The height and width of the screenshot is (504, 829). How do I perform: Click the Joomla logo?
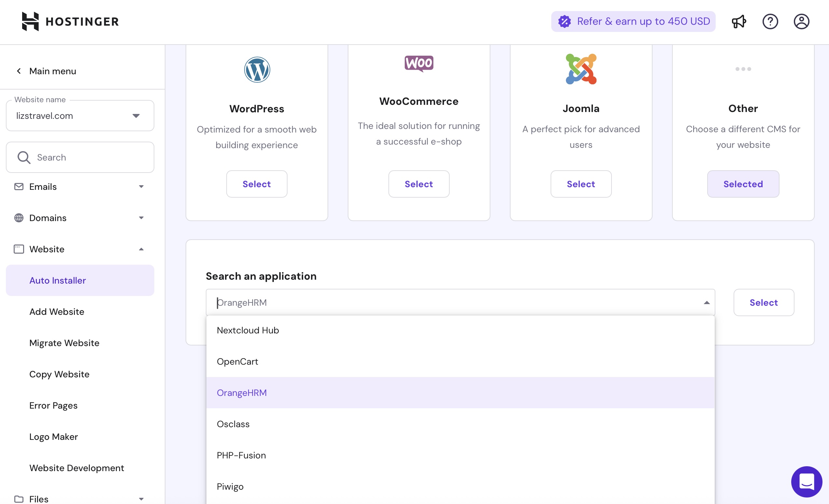(x=581, y=69)
